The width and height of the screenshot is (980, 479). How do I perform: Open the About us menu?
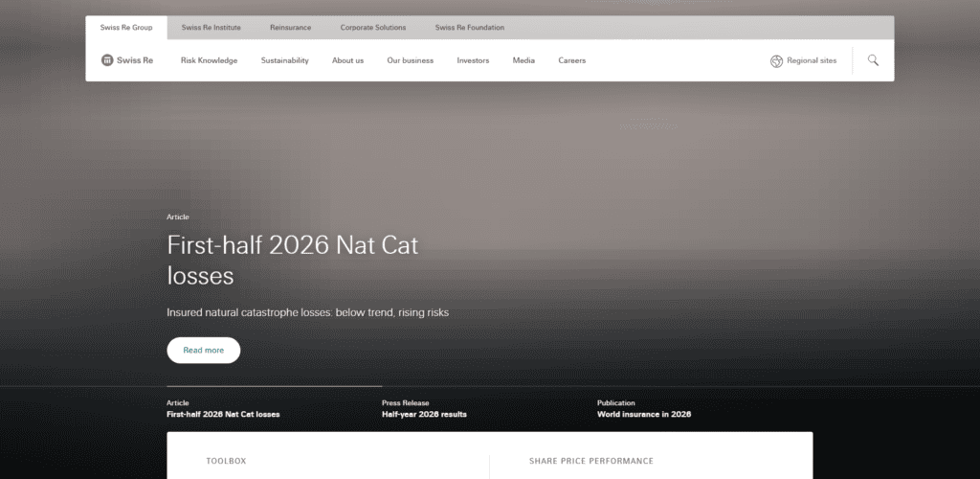click(347, 60)
